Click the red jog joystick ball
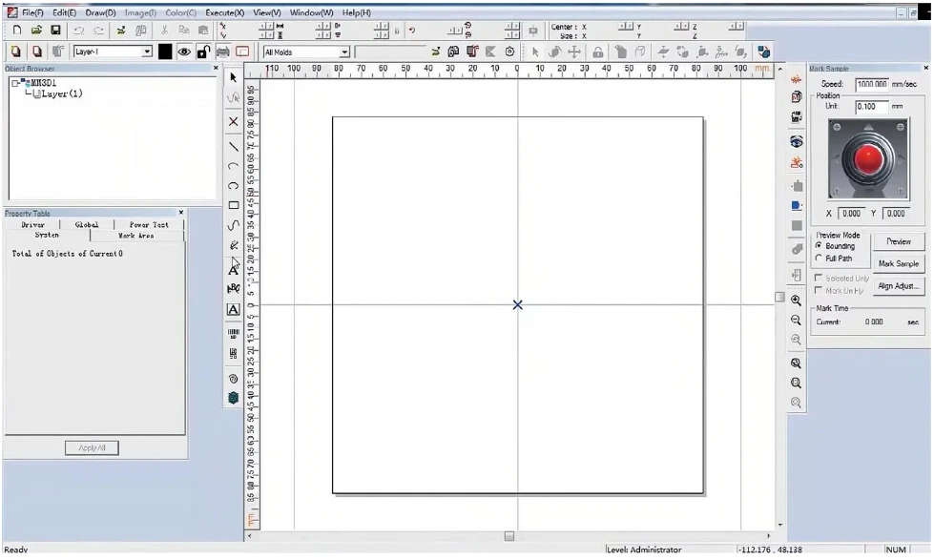This screenshot has height=560, width=934. (x=868, y=158)
